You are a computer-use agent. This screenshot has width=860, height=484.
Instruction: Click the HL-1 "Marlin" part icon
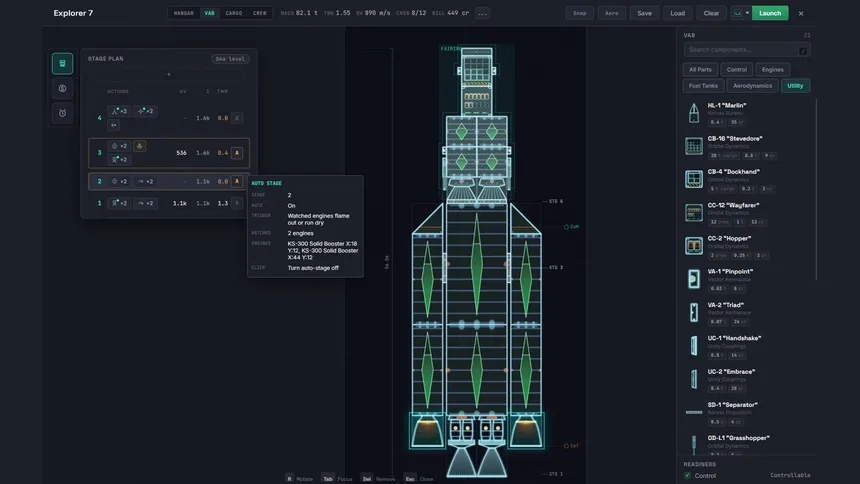pos(694,112)
